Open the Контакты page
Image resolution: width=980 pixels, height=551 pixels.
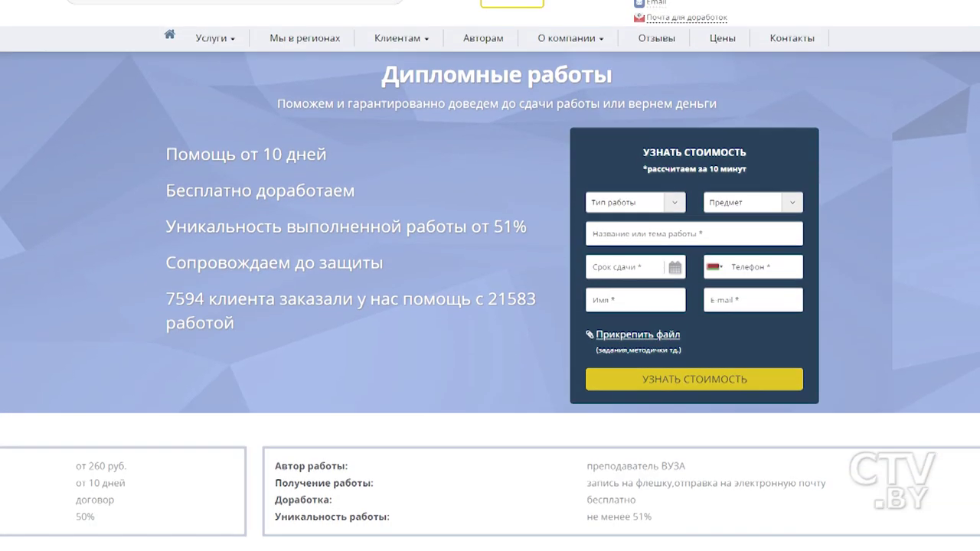[792, 38]
